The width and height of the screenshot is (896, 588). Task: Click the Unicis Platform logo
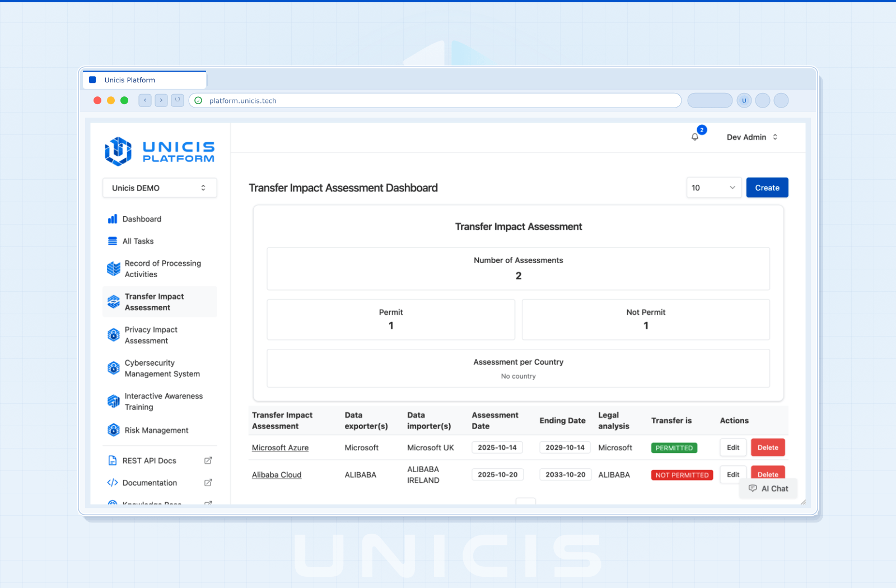160,151
